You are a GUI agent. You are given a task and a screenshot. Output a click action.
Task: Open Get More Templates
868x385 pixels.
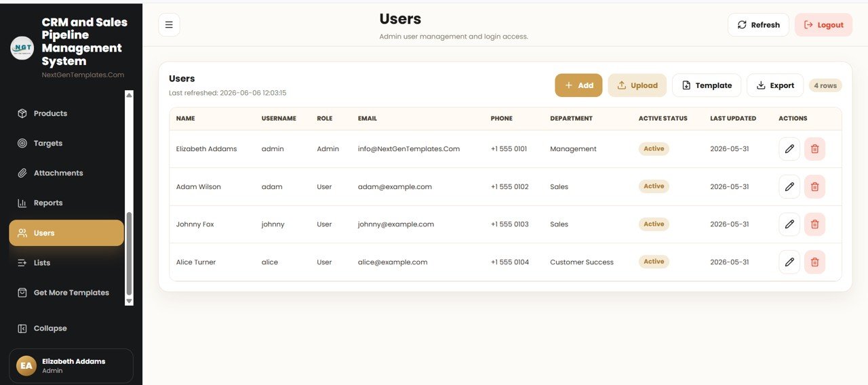pyautogui.click(x=66, y=292)
